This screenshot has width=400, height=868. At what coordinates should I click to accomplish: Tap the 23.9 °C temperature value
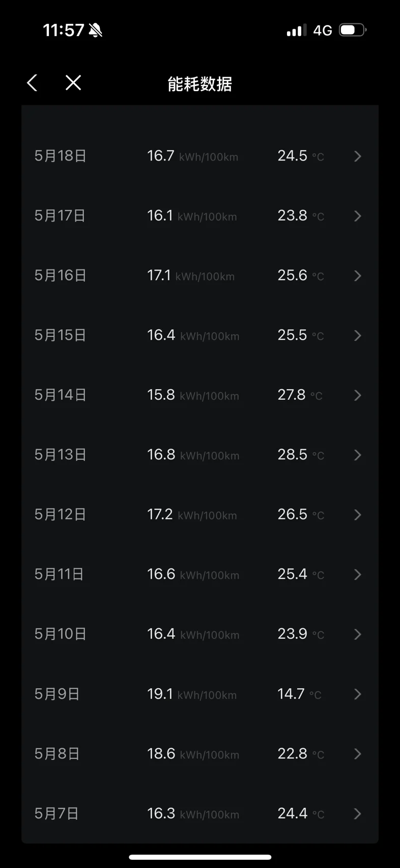[x=301, y=634]
